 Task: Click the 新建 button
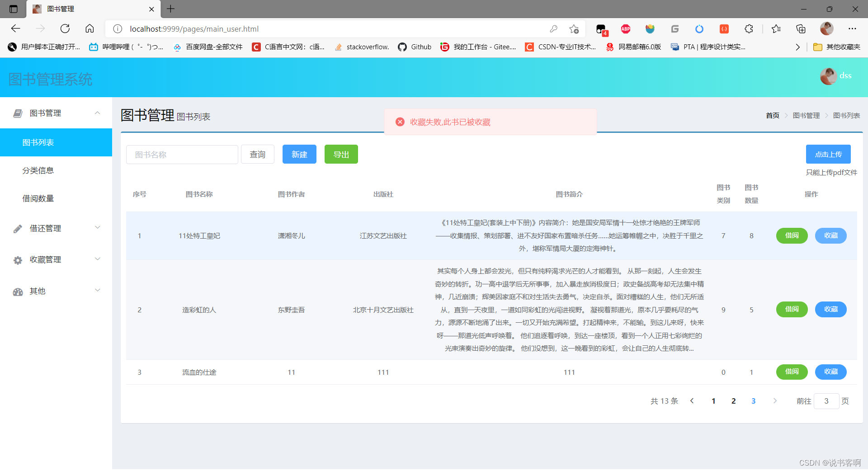coord(299,155)
